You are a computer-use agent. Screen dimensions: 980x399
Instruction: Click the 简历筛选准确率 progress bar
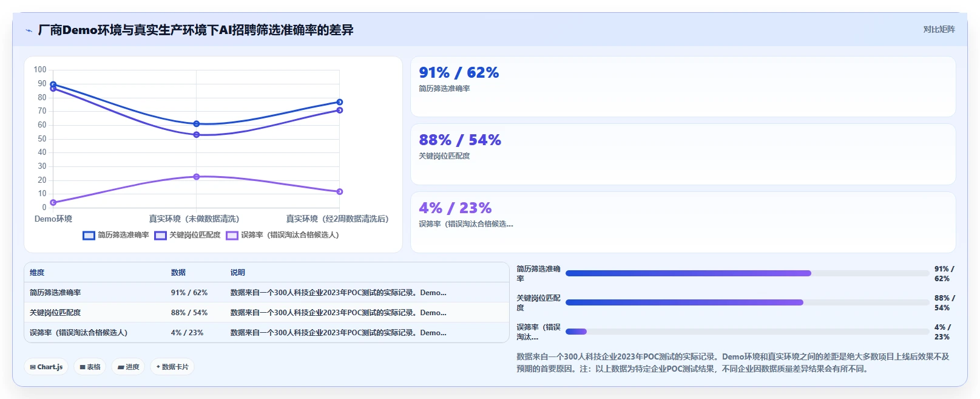[748, 273]
